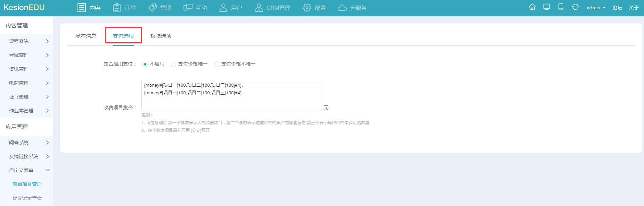Open the admin user dropdown
644x206 pixels.
click(x=596, y=8)
